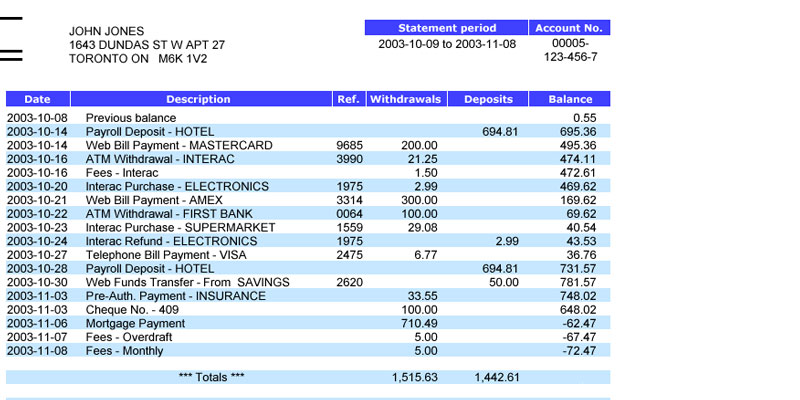Image resolution: width=800 pixels, height=400 pixels.
Task: Click withdrawal amount 710.49
Action: coord(419,323)
